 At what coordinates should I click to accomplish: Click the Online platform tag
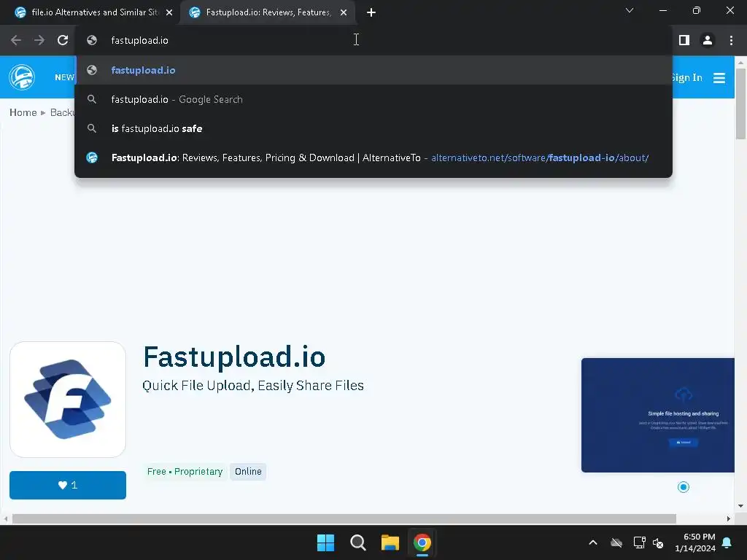[248, 472]
